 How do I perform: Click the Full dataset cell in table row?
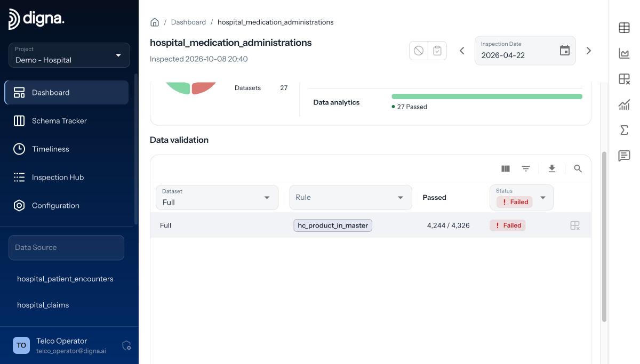coord(165,225)
